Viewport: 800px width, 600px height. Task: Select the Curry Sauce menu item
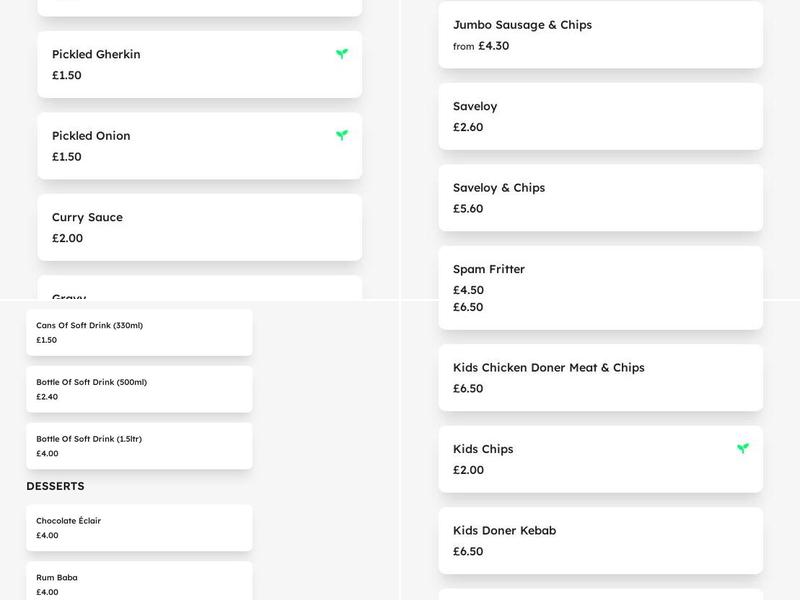(200, 227)
